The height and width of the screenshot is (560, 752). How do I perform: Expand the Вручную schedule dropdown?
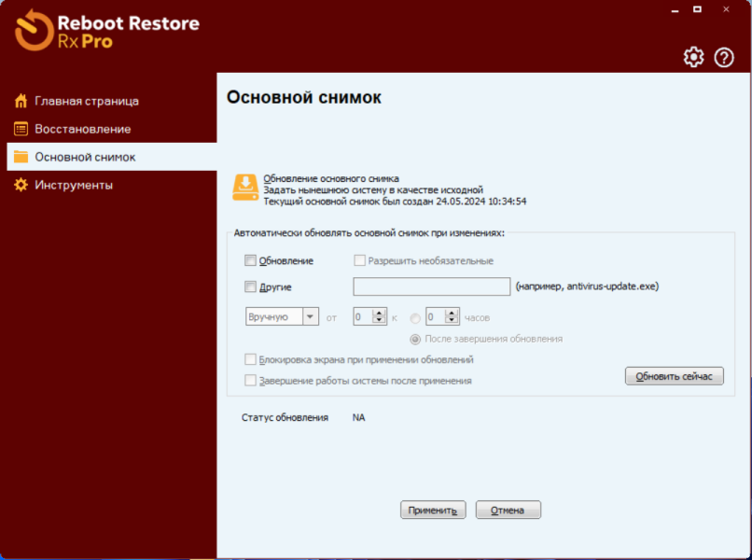pos(311,316)
